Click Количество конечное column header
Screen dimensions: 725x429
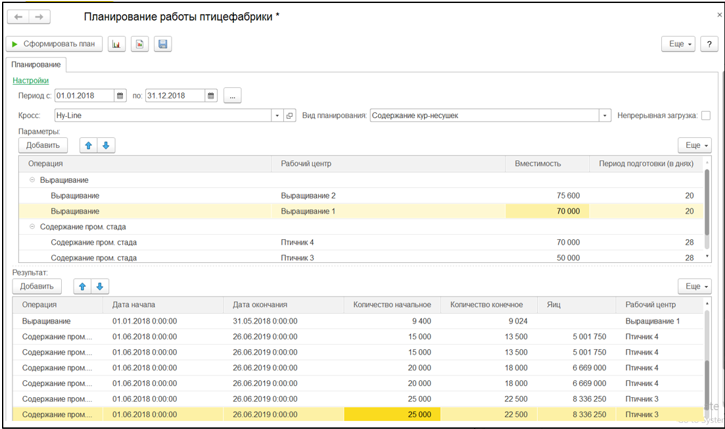pyautogui.click(x=489, y=305)
